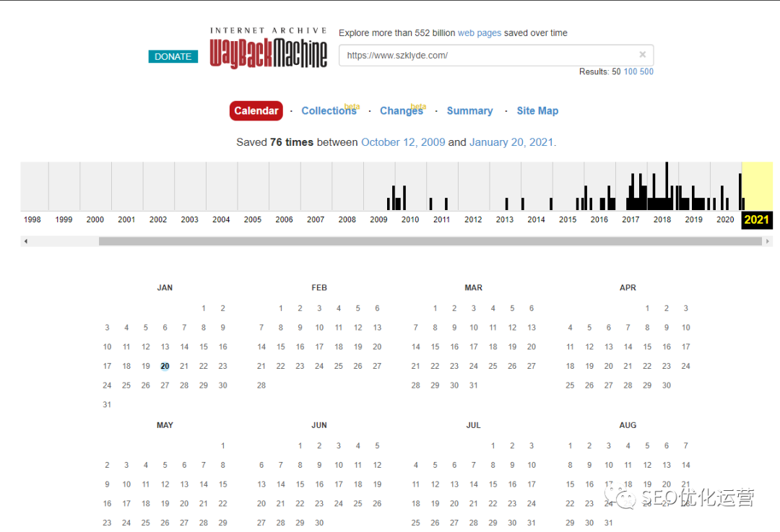The height and width of the screenshot is (532, 780).
Task: Click the FEB month heading
Action: click(319, 288)
